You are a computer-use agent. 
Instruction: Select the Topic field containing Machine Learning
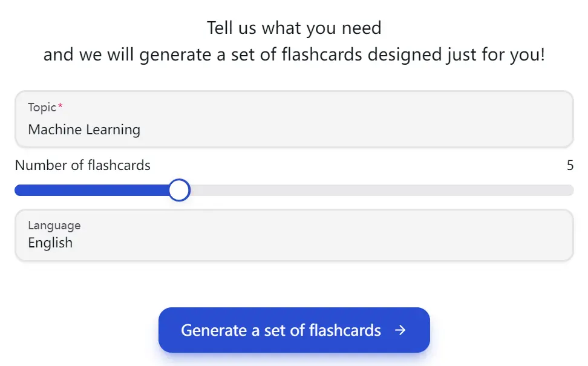point(294,119)
